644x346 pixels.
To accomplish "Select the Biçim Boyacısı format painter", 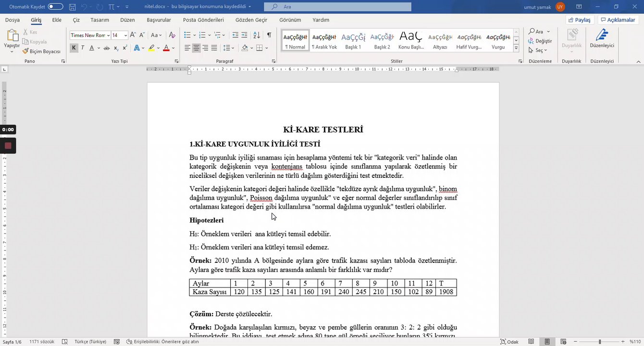I will click(x=41, y=51).
